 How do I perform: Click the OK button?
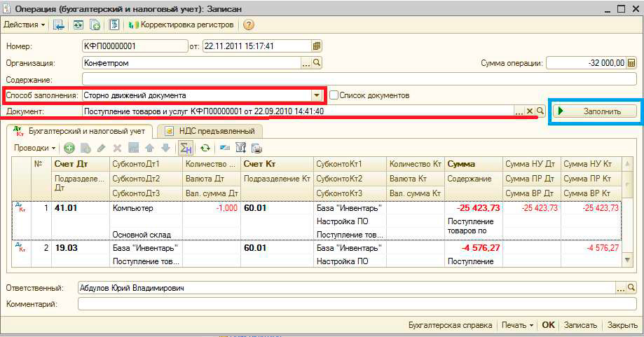click(x=548, y=325)
